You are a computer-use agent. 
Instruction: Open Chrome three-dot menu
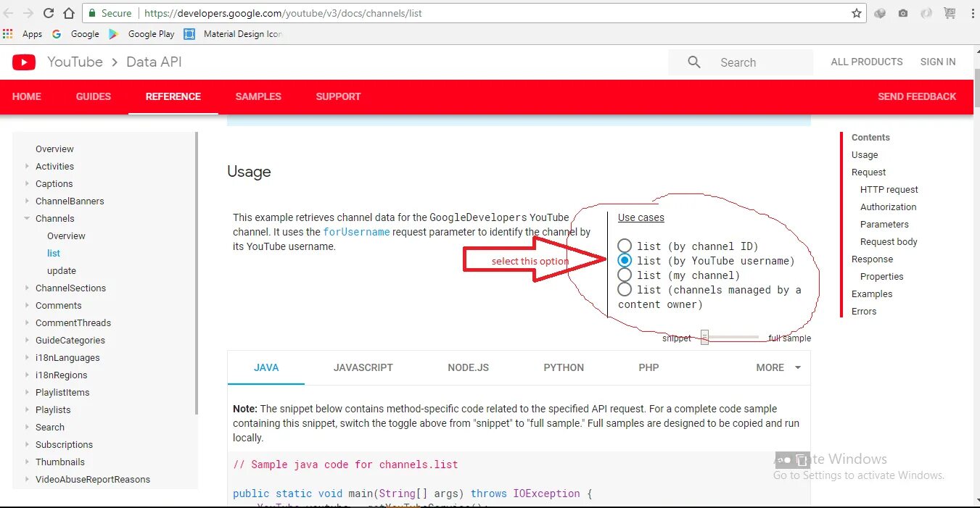(973, 13)
